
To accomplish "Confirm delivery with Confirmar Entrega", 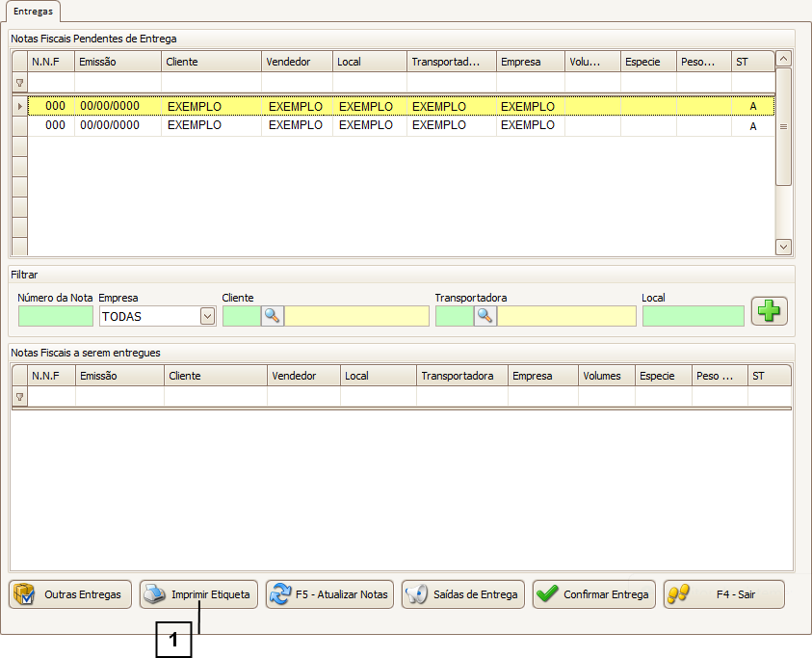I will tap(594, 594).
